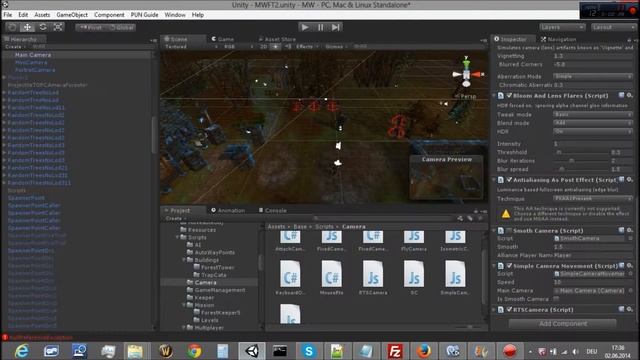Open Google Chrome from taskbar
640x360 pixels.
coord(194,351)
